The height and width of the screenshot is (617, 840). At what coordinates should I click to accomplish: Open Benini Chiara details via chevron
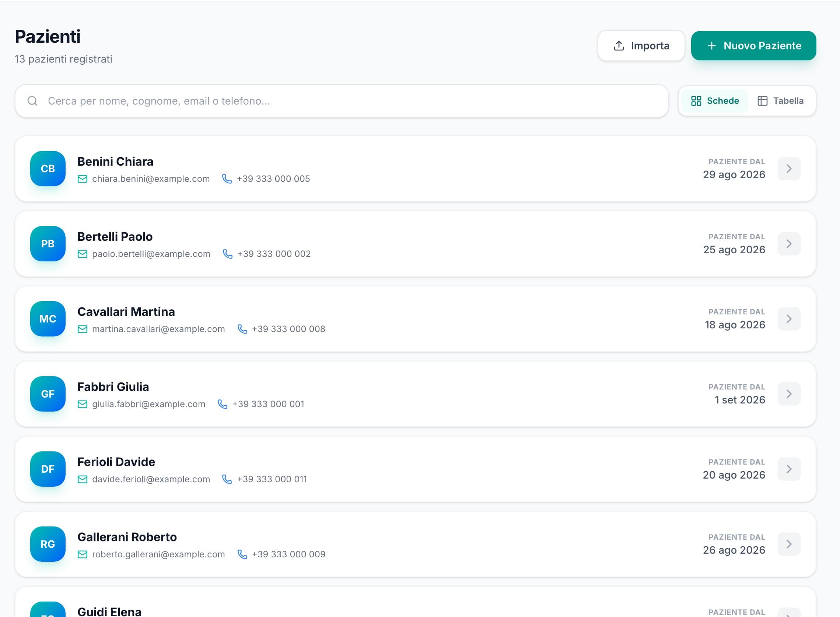(789, 169)
